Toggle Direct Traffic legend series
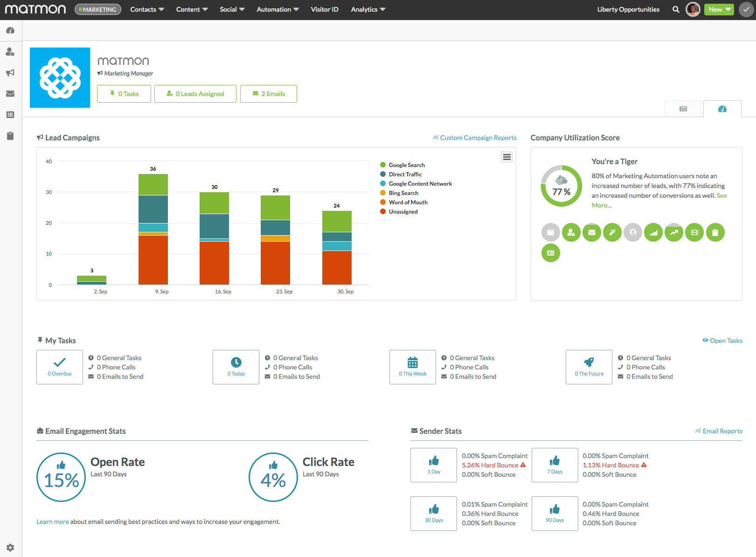756x557 pixels. click(401, 174)
